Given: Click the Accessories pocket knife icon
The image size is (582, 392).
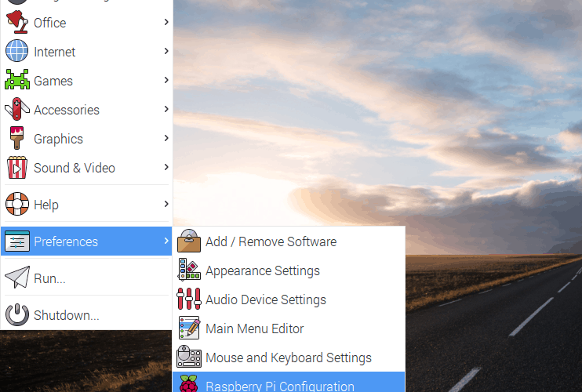Looking at the screenshot, I should point(16,110).
